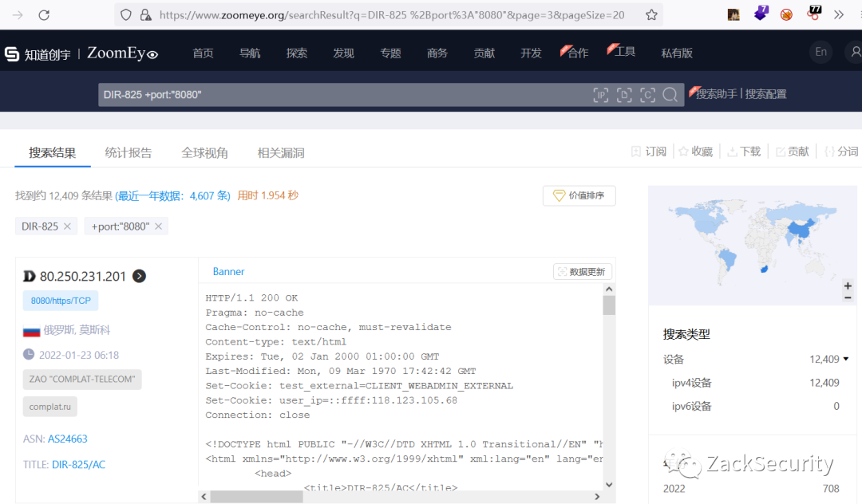Screen dimensions: 862x504
Task: Switch to the 统计报告 tab
Action: point(128,152)
